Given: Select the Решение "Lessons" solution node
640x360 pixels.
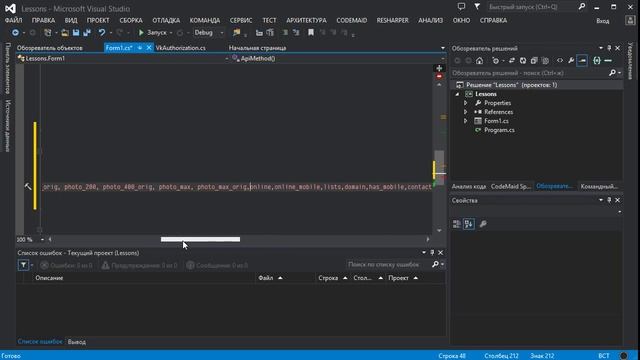Looking at the screenshot, I should 511,85.
